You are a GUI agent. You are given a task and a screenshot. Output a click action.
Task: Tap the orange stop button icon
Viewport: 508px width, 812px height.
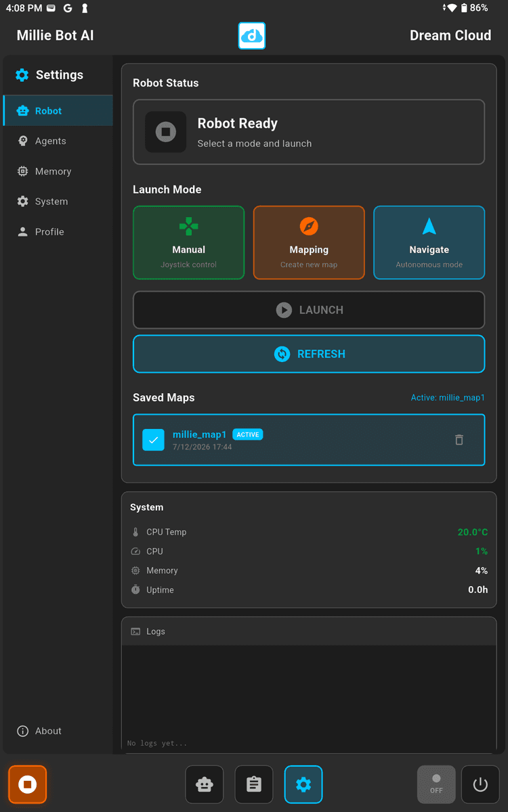[28, 784]
